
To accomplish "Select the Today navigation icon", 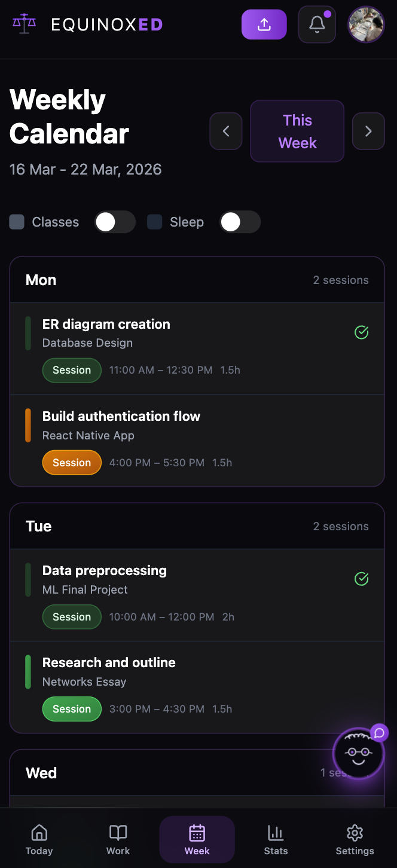I will point(39,839).
